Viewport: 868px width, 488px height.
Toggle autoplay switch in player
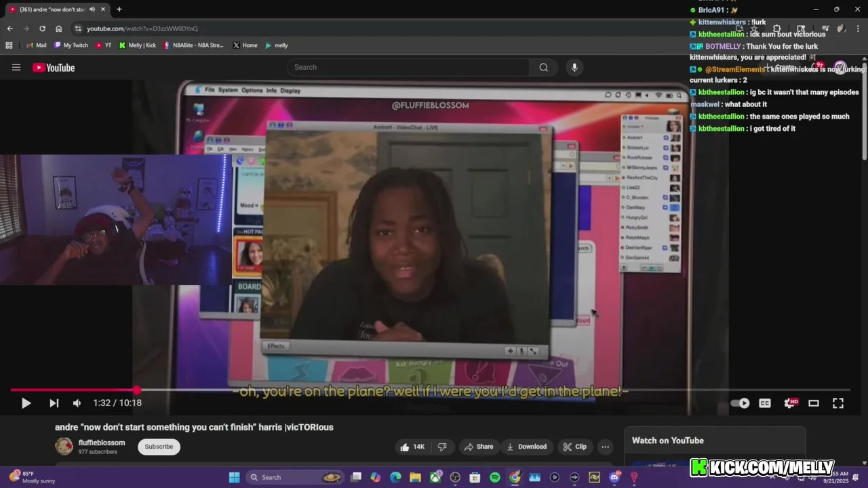740,403
